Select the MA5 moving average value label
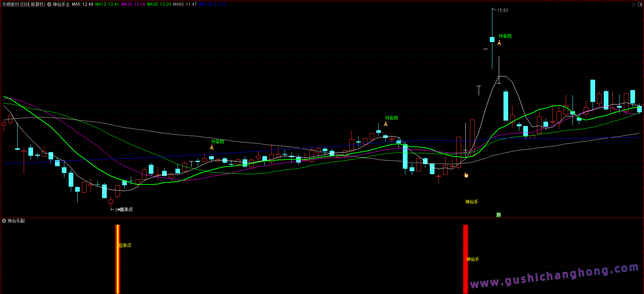 coord(83,4)
